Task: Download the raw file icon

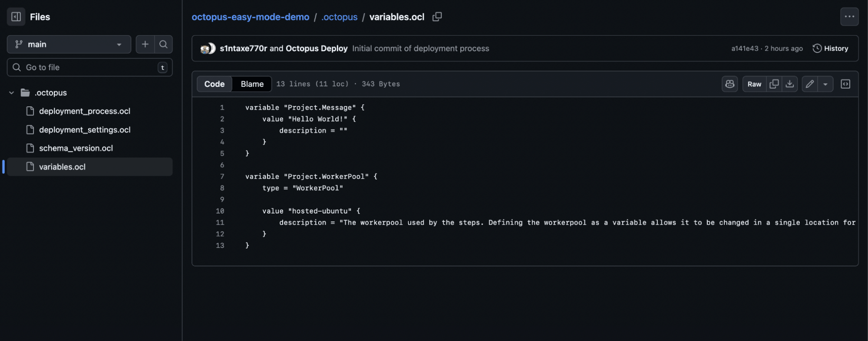Action: (790, 84)
